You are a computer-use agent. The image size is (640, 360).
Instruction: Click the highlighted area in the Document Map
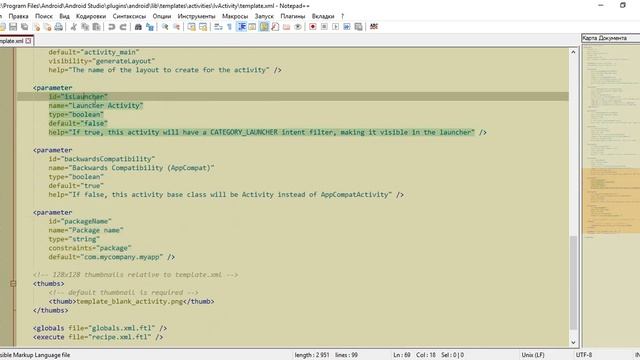611,200
